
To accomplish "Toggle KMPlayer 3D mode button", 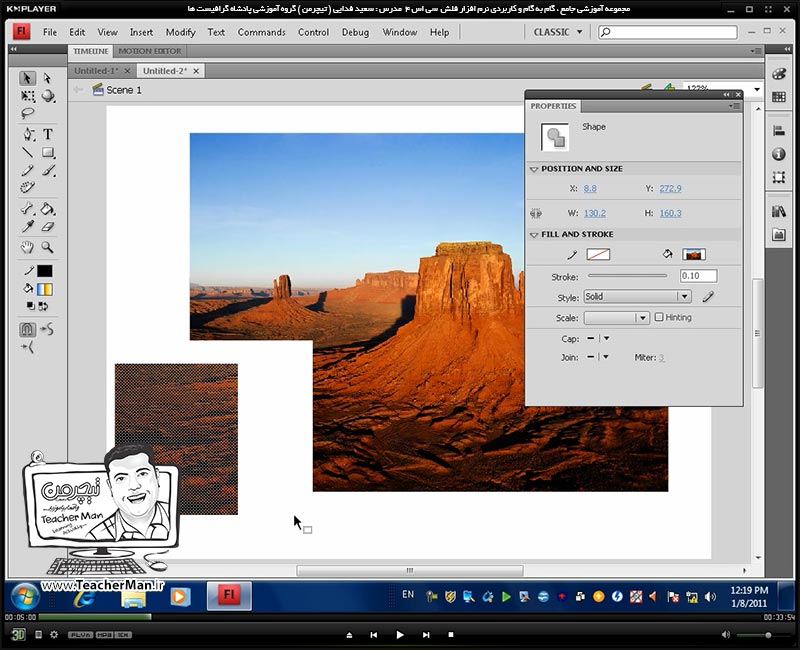I will 18,635.
